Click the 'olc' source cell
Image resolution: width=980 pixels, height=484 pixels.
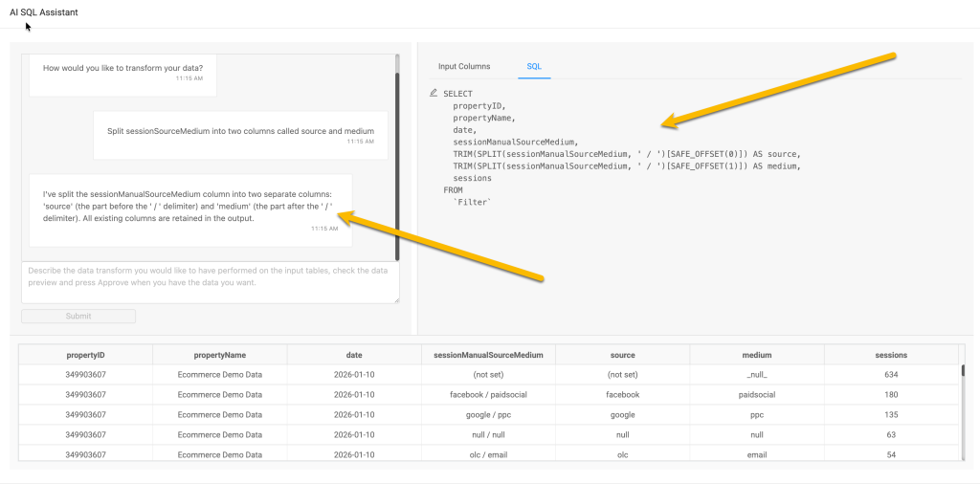click(x=622, y=454)
